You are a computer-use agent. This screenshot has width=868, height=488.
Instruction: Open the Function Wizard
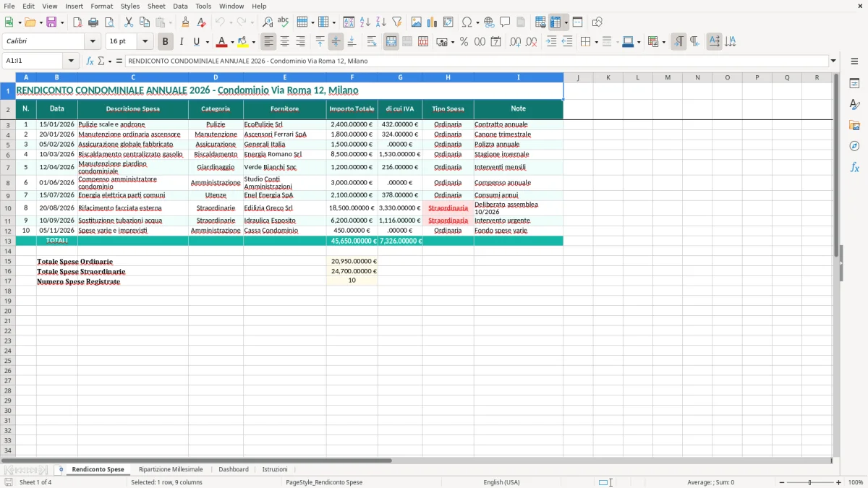90,61
